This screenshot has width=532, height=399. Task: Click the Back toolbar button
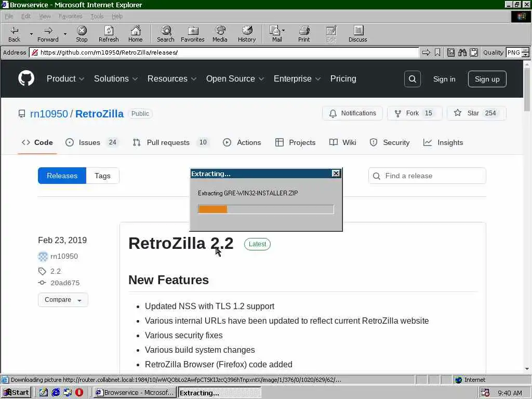pos(14,34)
